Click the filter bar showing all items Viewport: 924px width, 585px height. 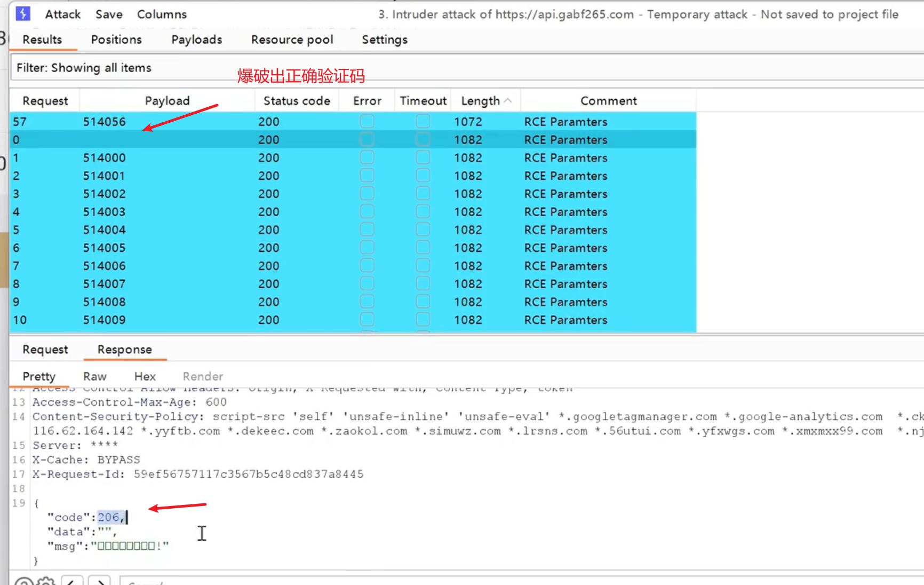[x=320, y=68]
